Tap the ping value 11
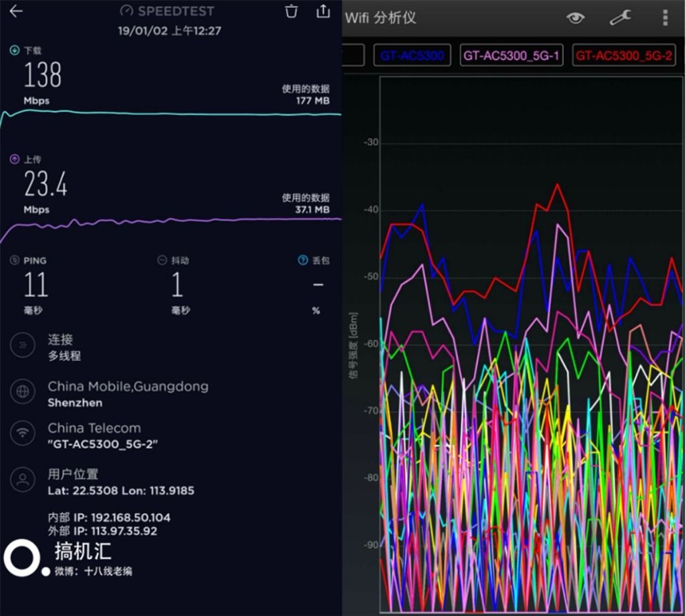The width and height of the screenshot is (686, 616). pyautogui.click(x=36, y=284)
